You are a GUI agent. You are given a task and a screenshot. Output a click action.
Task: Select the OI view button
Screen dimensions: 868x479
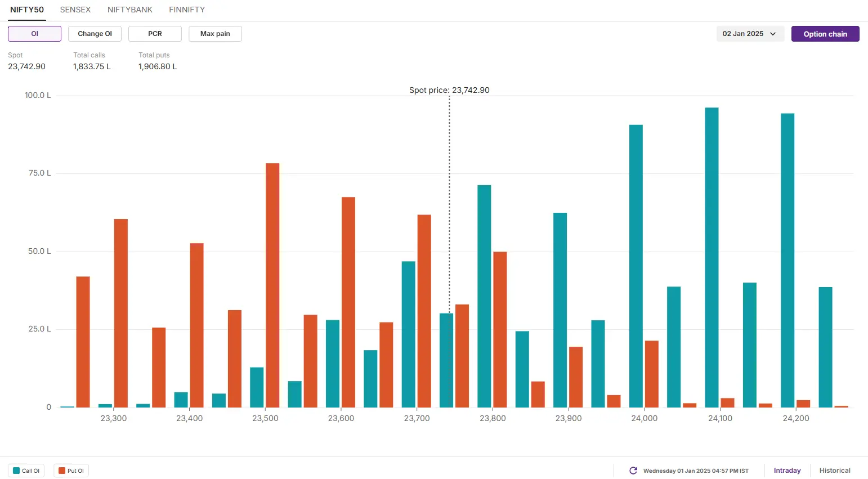click(x=34, y=34)
